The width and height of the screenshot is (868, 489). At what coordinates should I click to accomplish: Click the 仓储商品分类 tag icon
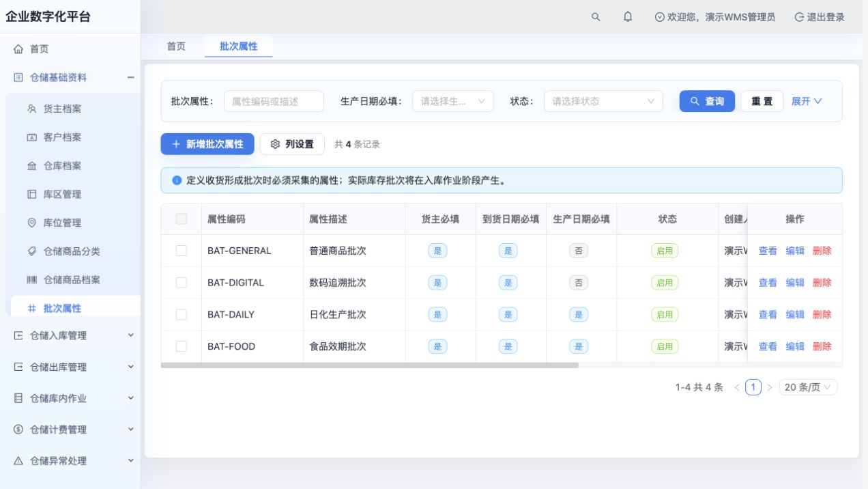[32, 251]
